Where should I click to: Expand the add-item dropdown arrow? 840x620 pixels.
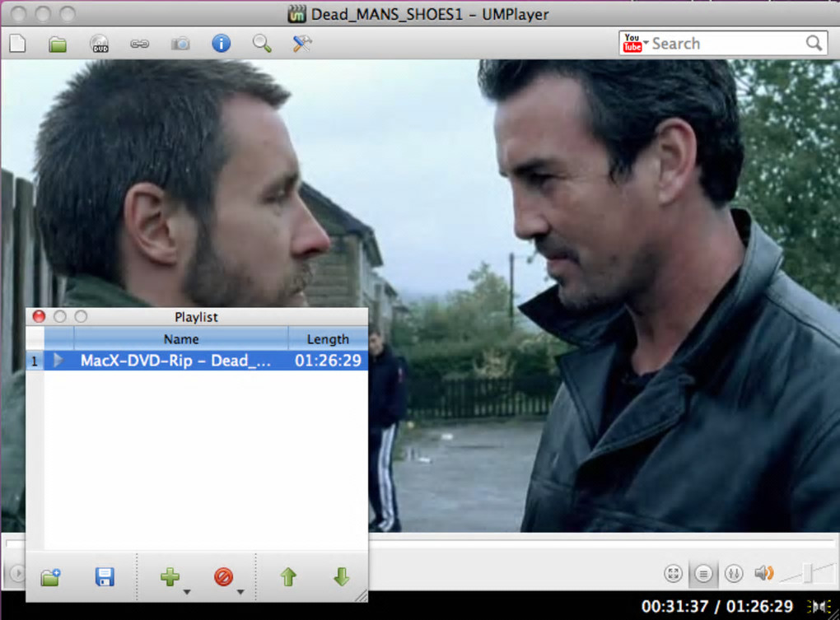tap(186, 592)
